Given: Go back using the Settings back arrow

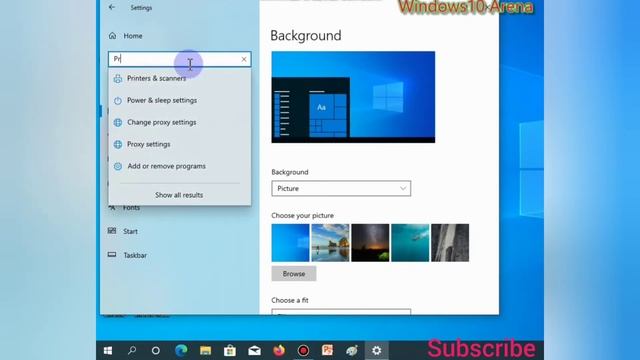Looking at the screenshot, I should [x=112, y=7].
